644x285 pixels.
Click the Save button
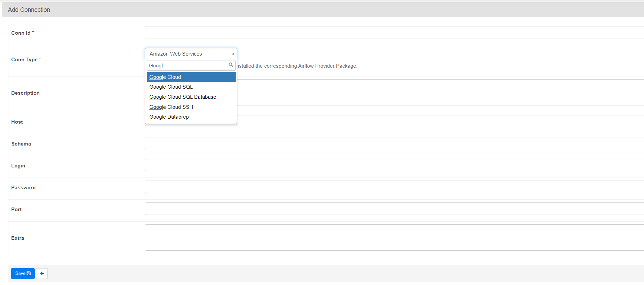[23, 274]
